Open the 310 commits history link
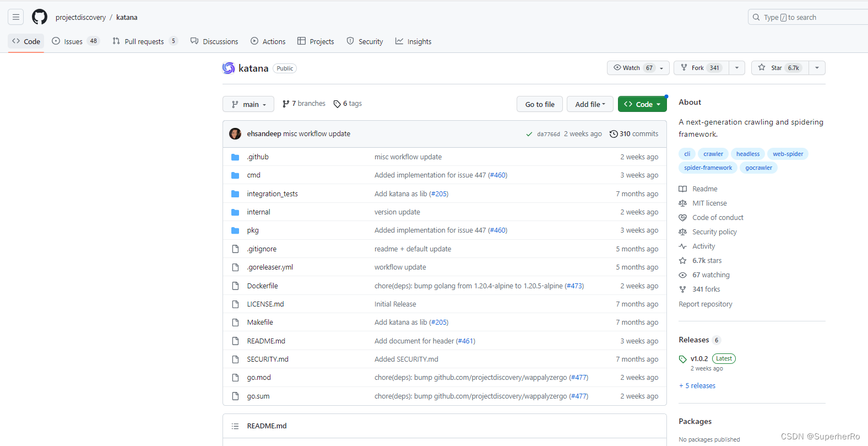The height and width of the screenshot is (446, 868). pos(634,134)
